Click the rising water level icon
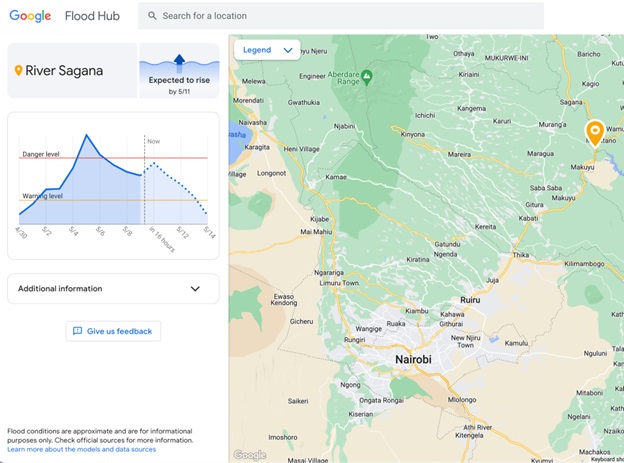 click(179, 60)
